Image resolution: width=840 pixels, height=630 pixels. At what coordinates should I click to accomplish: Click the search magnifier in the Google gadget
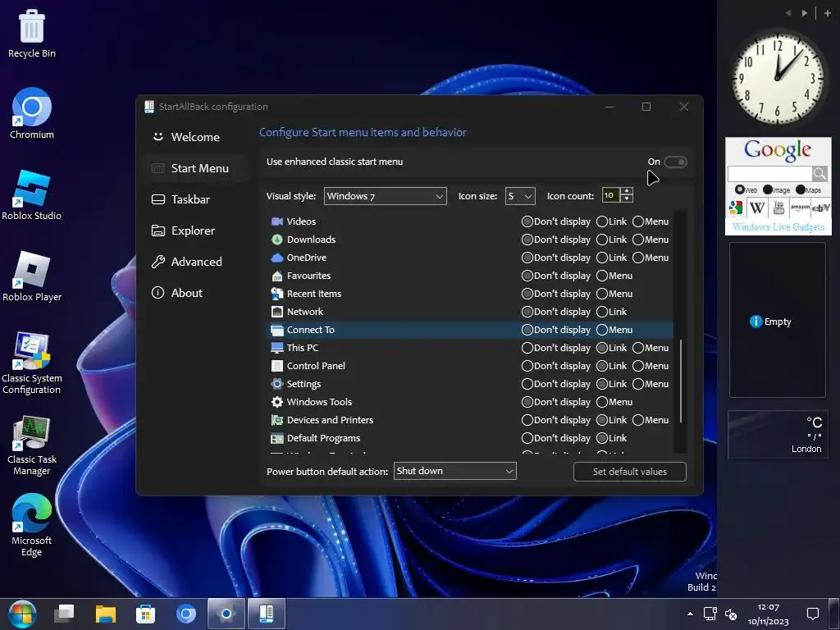tap(819, 173)
